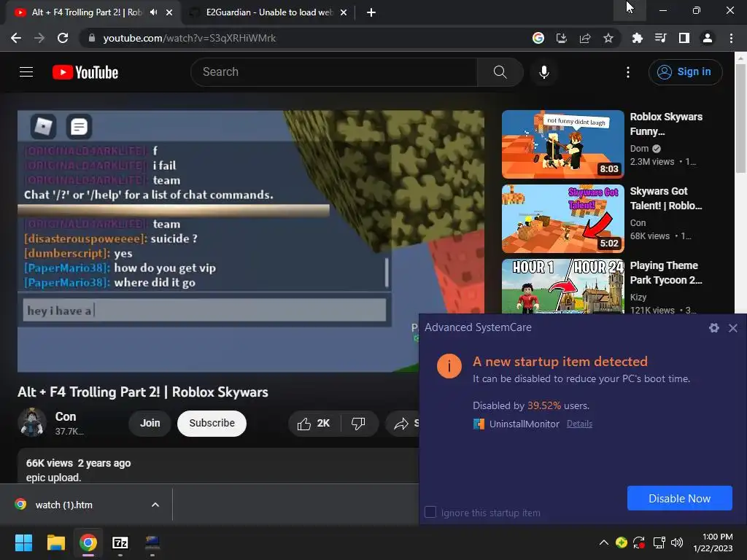The width and height of the screenshot is (747, 560).
Task: Click the Disable Now button
Action: [x=679, y=498]
